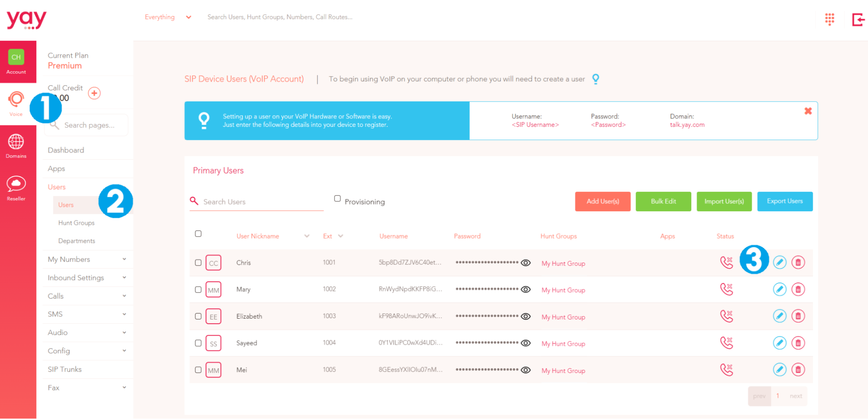Edit user Mei with the pencil icon
Screen dimensions: 868x419
point(780,369)
